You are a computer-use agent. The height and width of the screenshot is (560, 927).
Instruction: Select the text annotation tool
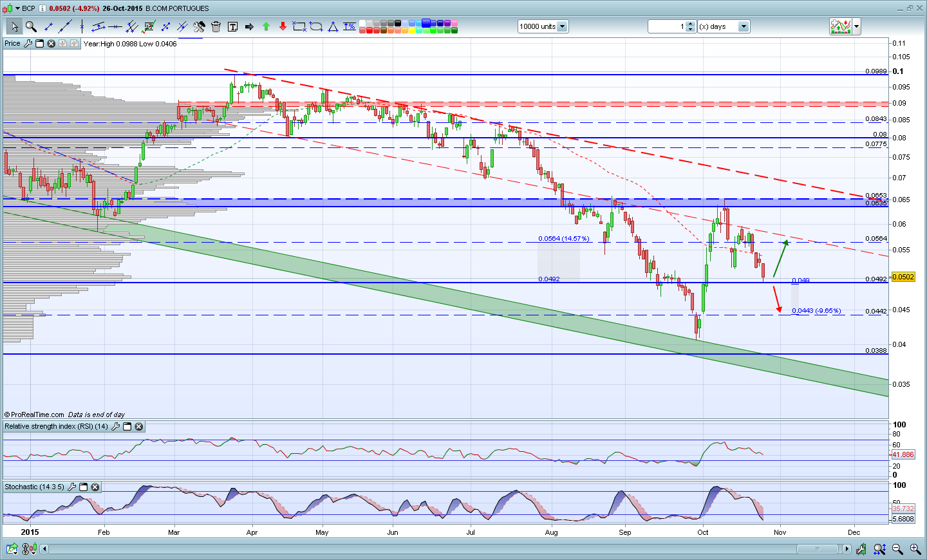pos(232,26)
